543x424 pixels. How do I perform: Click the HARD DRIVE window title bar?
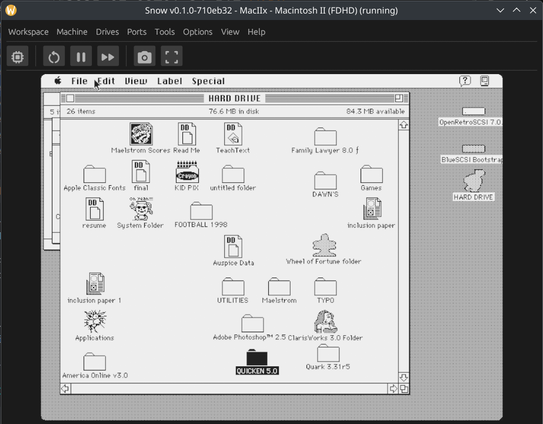[x=234, y=98]
